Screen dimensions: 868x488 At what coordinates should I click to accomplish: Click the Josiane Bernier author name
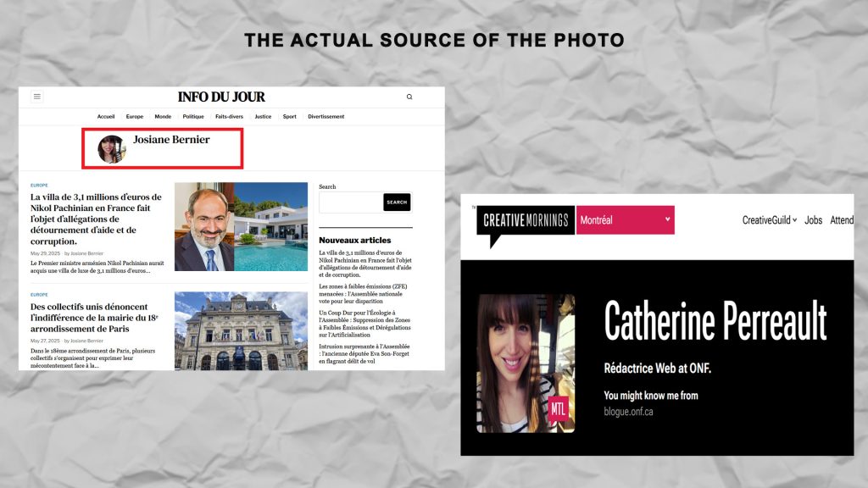171,140
